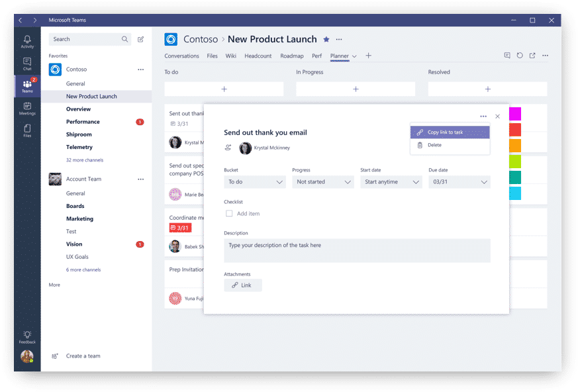Add a task to the Resolved bucket

coord(488,89)
